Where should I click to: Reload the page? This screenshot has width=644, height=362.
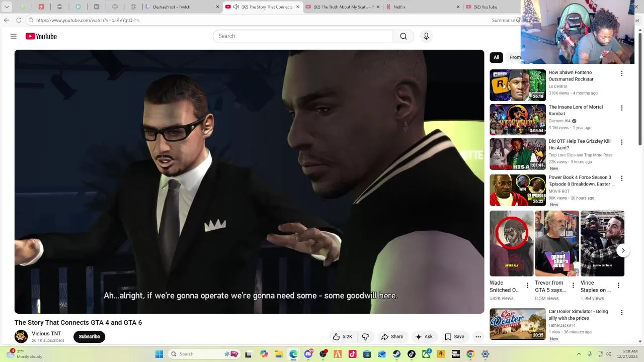(19, 20)
